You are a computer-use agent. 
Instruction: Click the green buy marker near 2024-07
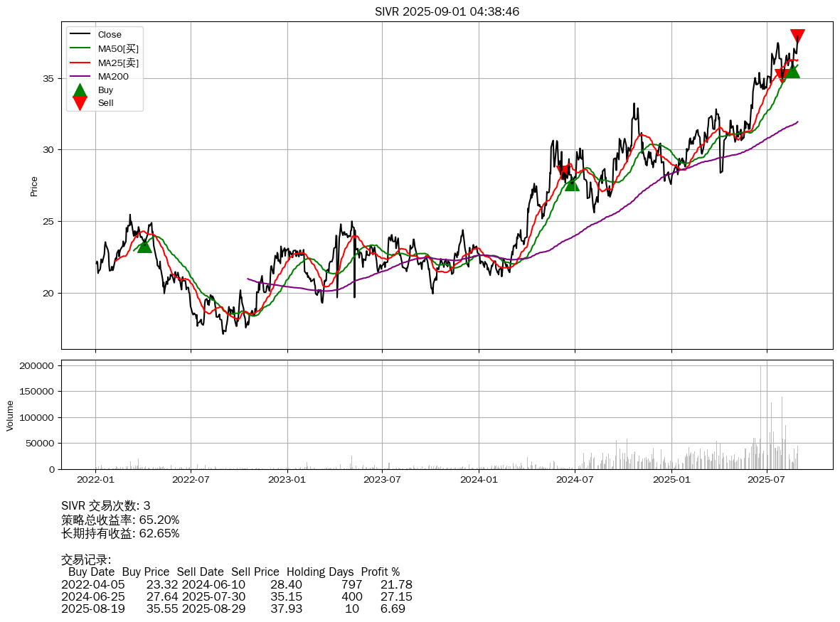[x=572, y=184]
